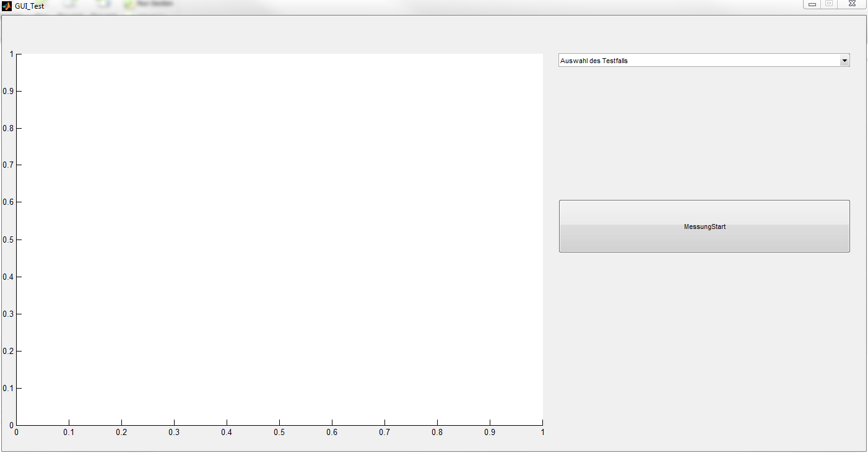Minimize the GUI_Test window
This screenshot has width=868, height=453.
pos(812,4)
